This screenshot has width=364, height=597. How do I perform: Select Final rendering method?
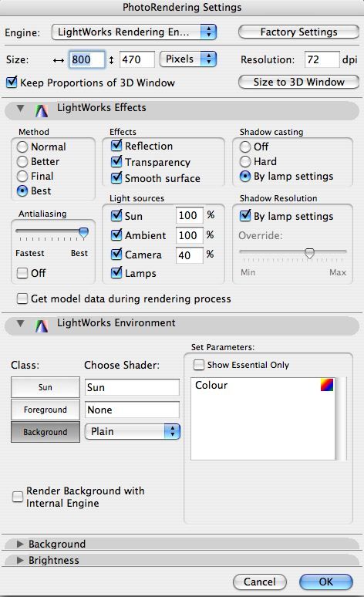(22, 176)
